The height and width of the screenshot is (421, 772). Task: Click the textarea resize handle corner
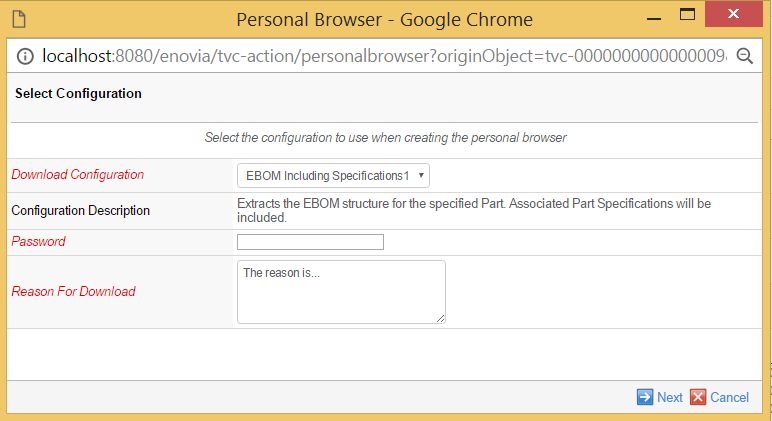click(x=440, y=318)
